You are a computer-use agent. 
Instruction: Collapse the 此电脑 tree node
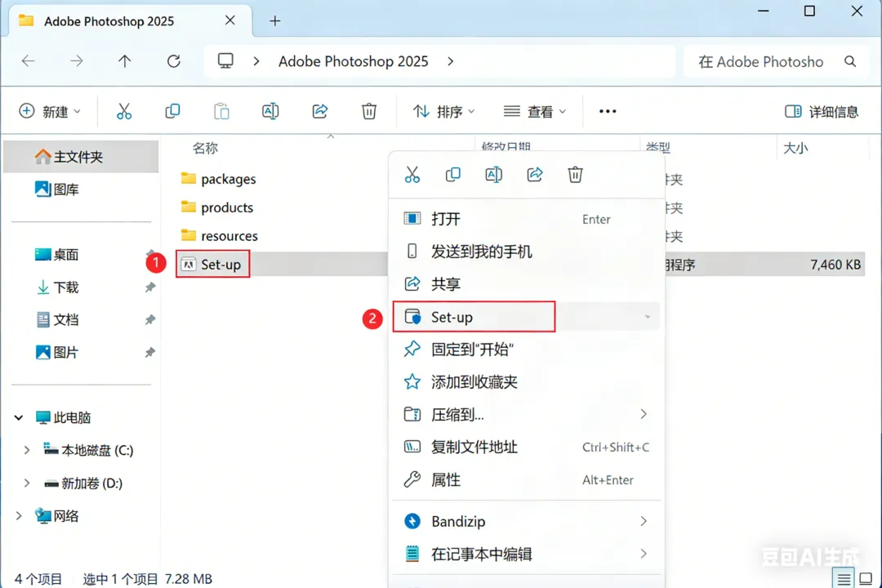click(19, 417)
